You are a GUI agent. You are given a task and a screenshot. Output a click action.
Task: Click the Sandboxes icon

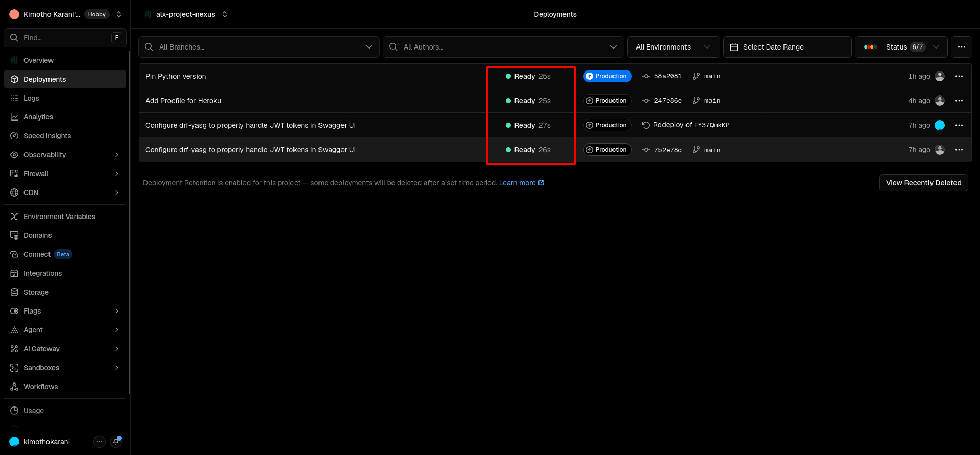14,368
